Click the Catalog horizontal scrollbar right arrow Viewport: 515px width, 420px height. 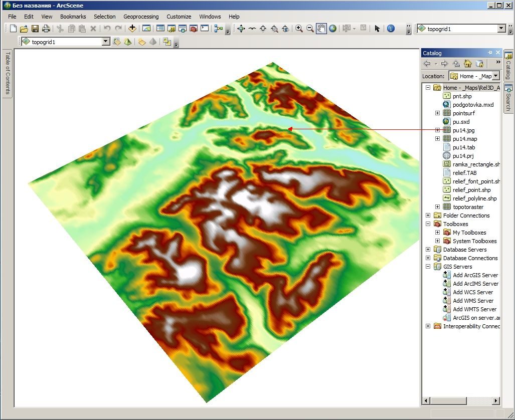[x=495, y=400]
